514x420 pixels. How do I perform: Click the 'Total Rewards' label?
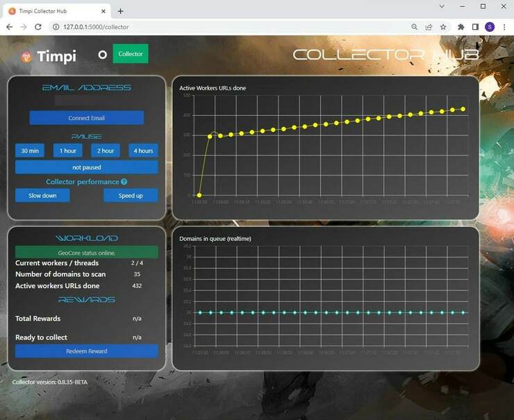(x=38, y=319)
